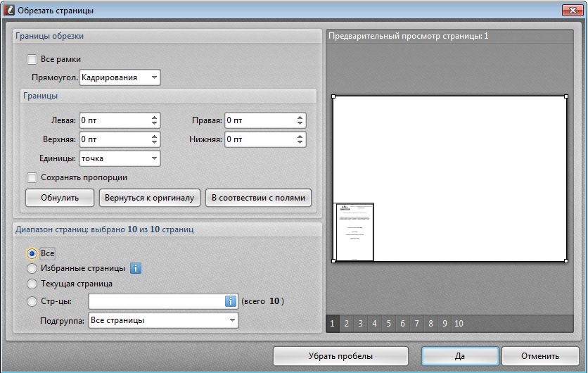588x373 pixels.
Task: Switch preview to page 8
Action: [x=430, y=324]
